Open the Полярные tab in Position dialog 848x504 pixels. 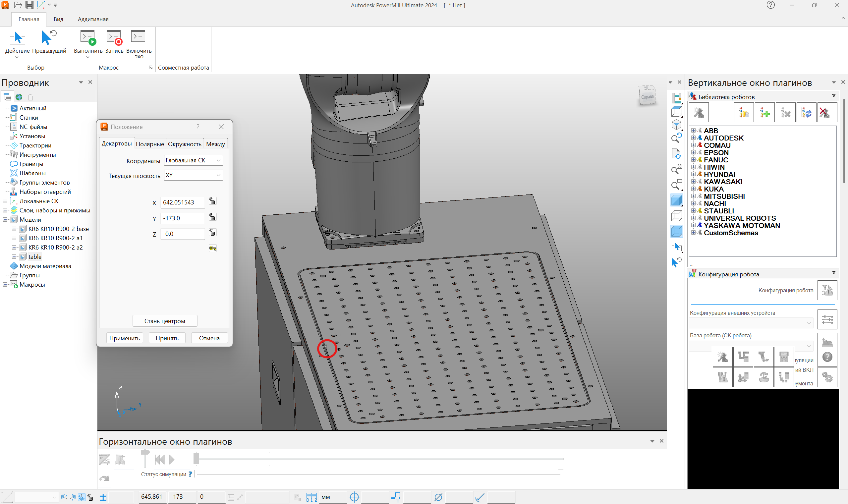[150, 144]
